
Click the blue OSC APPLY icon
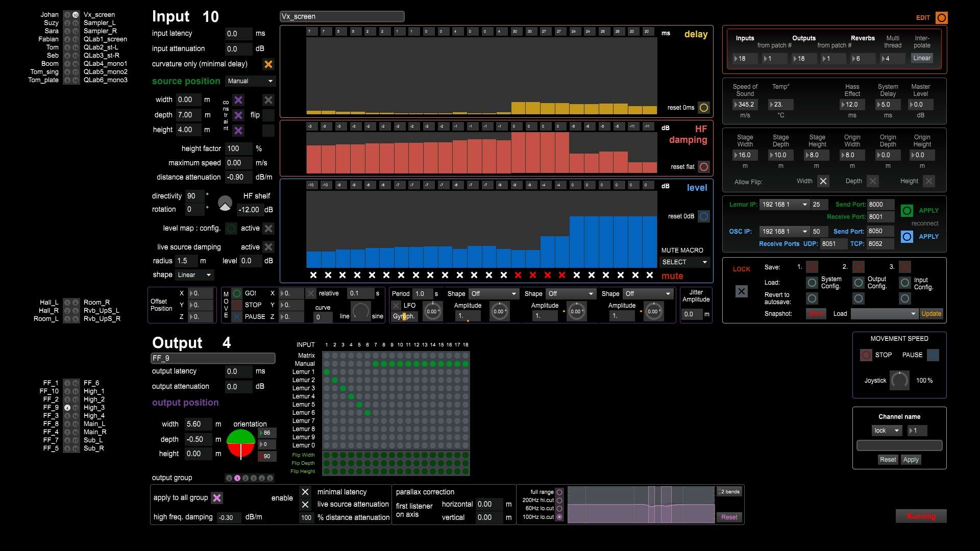tap(906, 237)
